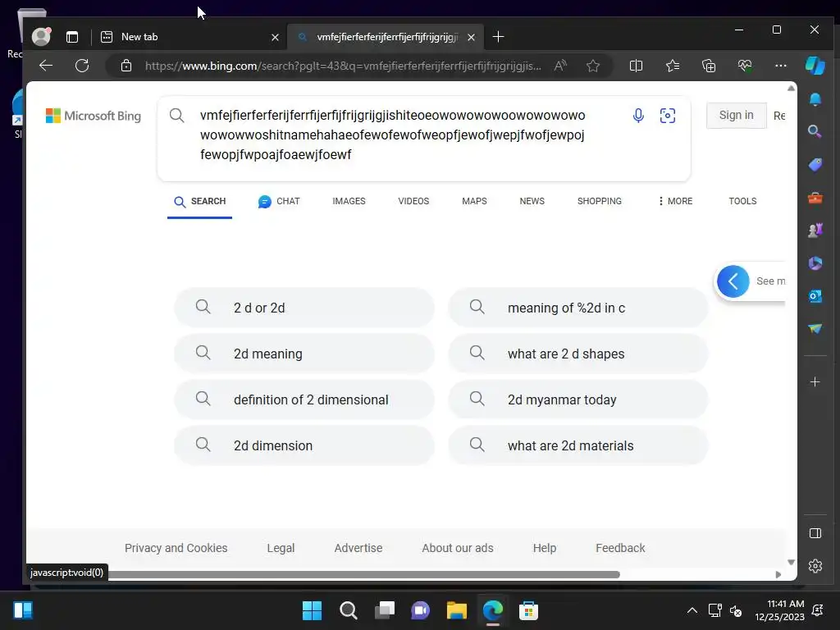Open the sidebar Outlook icon

[x=815, y=295]
